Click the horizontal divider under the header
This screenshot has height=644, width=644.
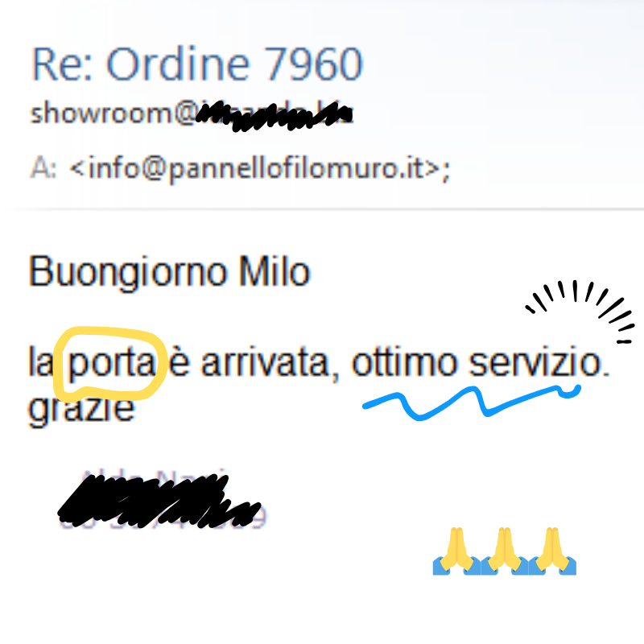pyautogui.click(x=322, y=209)
